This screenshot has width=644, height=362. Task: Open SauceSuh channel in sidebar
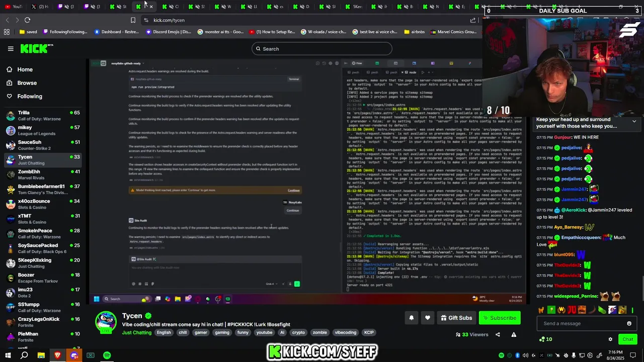tap(43, 145)
